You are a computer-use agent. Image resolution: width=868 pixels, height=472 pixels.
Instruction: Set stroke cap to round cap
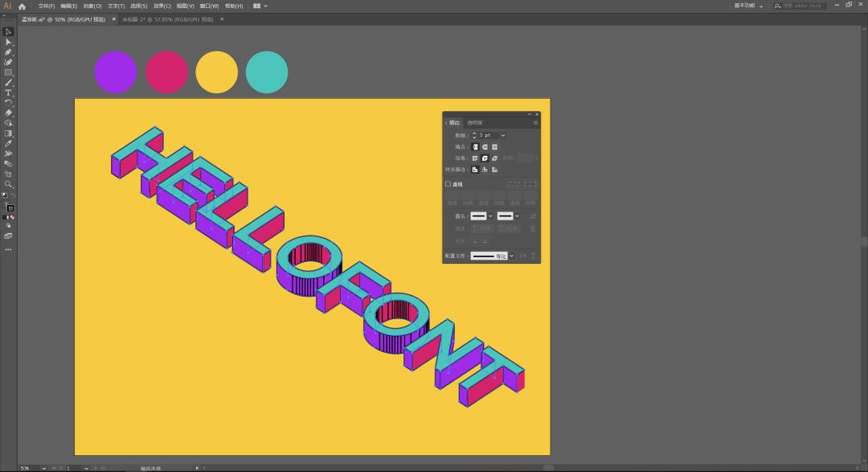[x=485, y=147]
